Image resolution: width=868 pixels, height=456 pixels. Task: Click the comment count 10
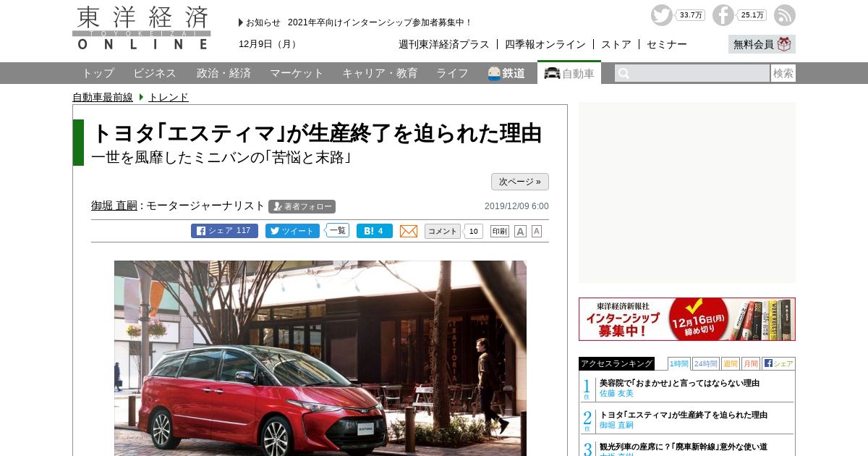click(473, 231)
